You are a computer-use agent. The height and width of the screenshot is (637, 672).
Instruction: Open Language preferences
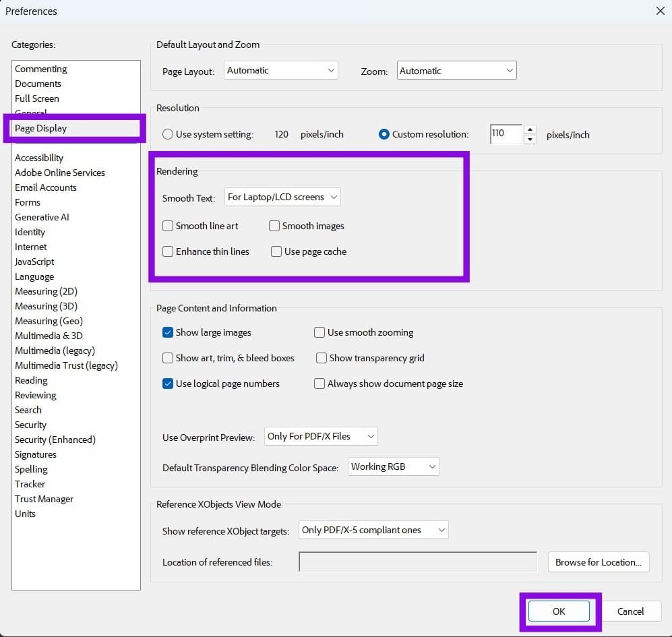click(34, 276)
